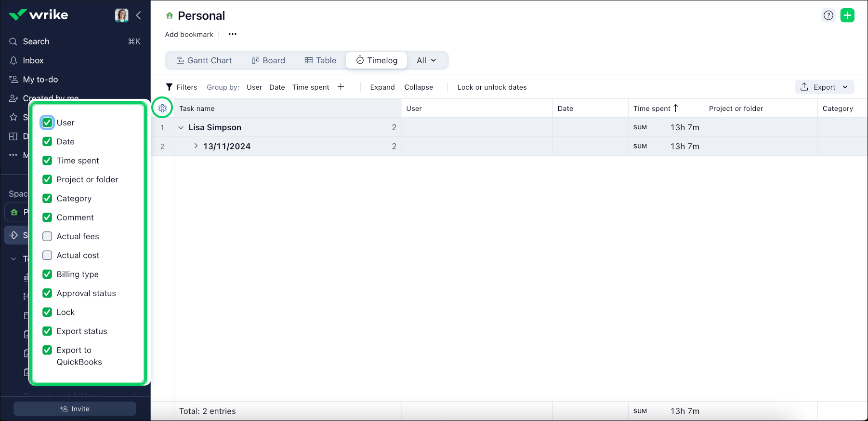
Task: Enable the Actual fees column checkbox
Action: coord(47,236)
